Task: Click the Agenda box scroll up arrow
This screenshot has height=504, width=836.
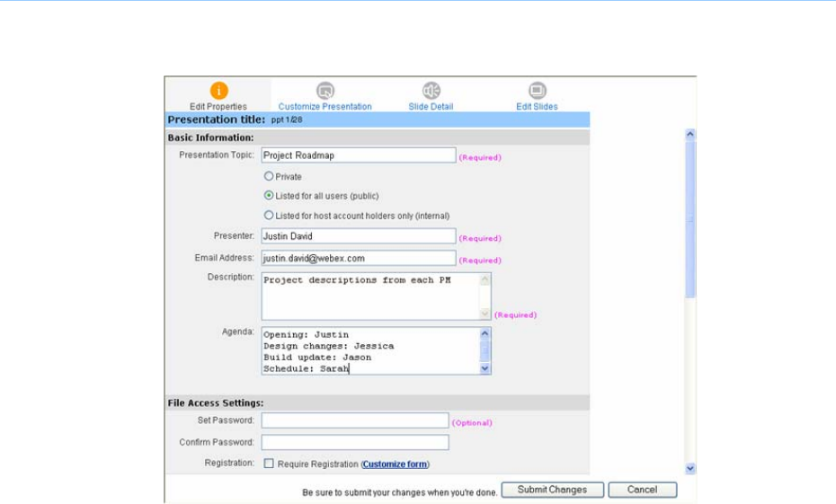Action: tap(485, 333)
